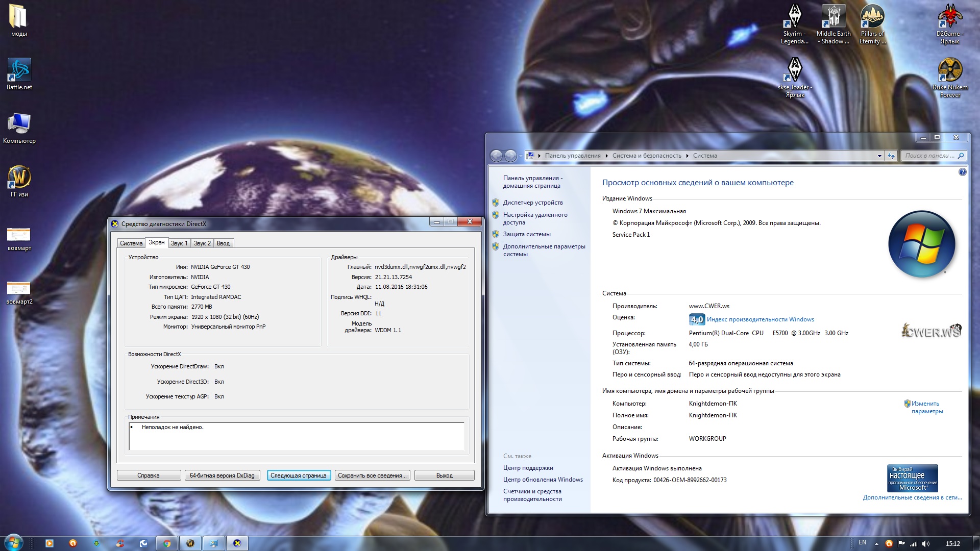Viewport: 980px width, 551px height.
Task: Run 64-битная версия DxDiag button
Action: 222,475
